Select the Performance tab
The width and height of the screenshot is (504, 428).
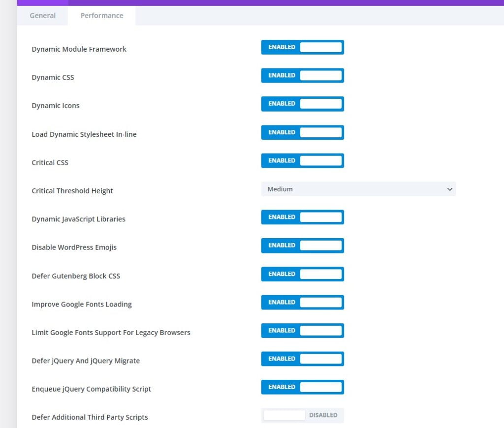click(x=101, y=15)
